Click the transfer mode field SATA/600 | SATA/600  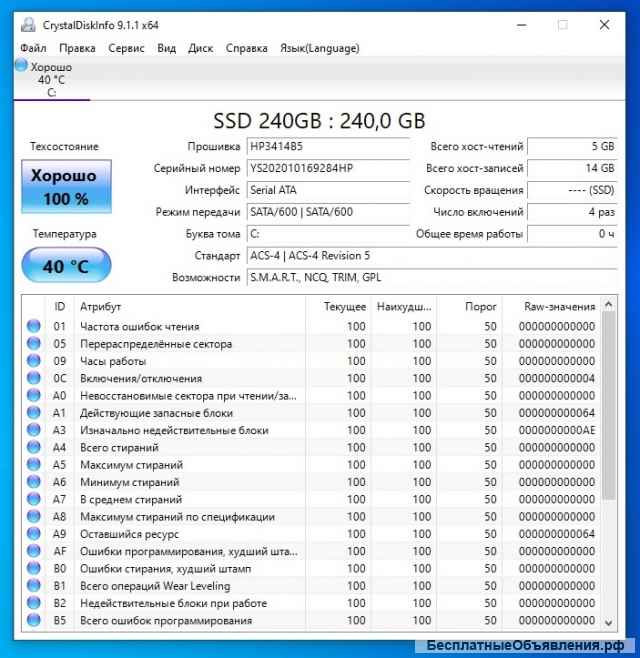[x=328, y=212]
